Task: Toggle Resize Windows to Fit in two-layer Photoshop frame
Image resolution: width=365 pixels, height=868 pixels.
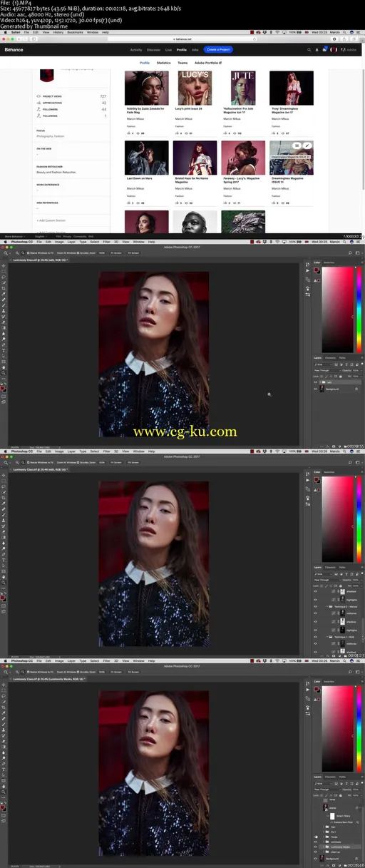Action: coord(41,252)
